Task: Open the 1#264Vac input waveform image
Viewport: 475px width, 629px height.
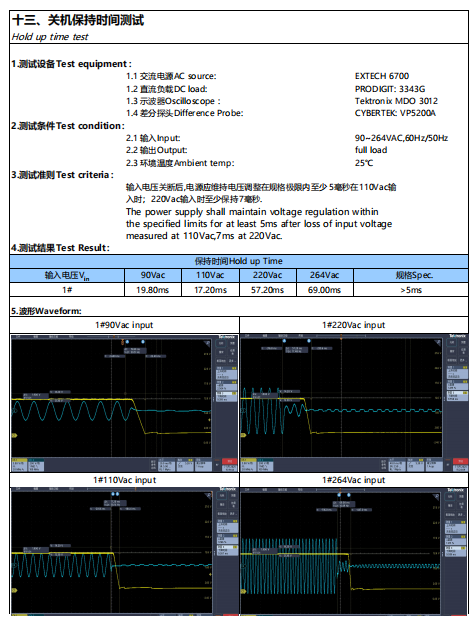Action: click(x=354, y=551)
